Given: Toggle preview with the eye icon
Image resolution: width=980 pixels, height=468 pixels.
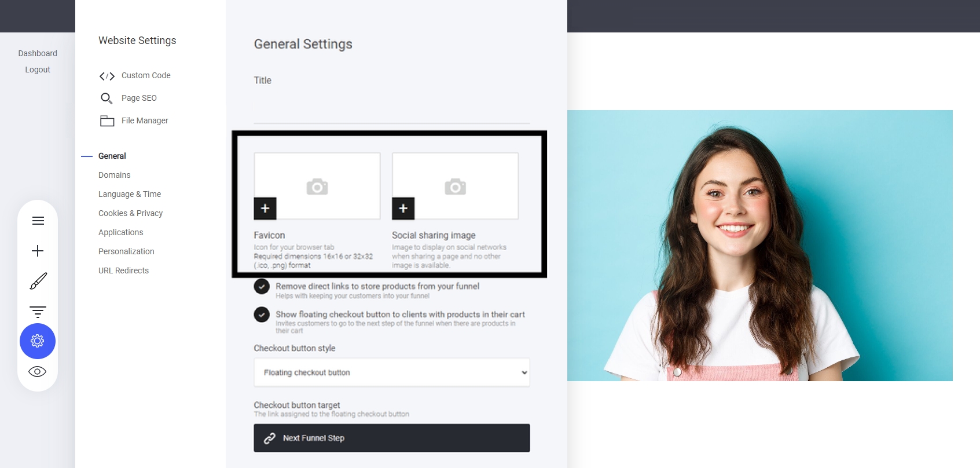Looking at the screenshot, I should pos(38,372).
